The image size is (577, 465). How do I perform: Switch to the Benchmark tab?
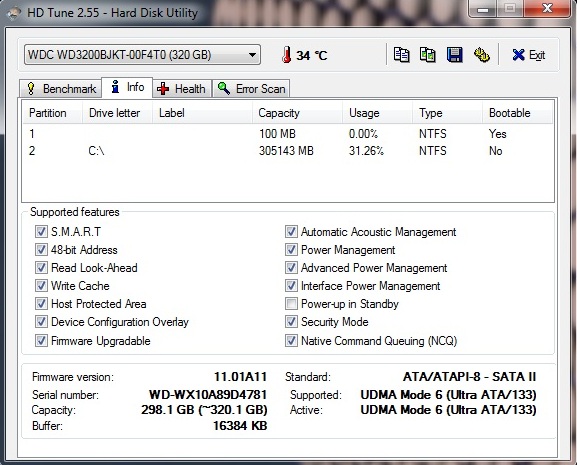pos(60,89)
